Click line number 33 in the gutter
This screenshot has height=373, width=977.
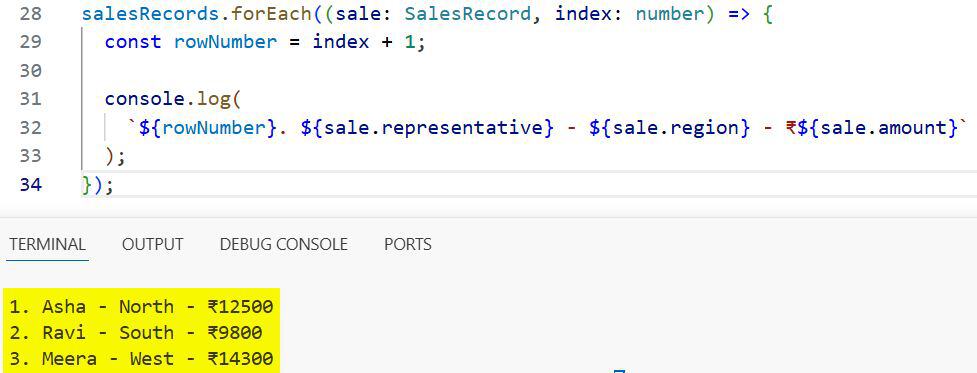click(x=31, y=156)
